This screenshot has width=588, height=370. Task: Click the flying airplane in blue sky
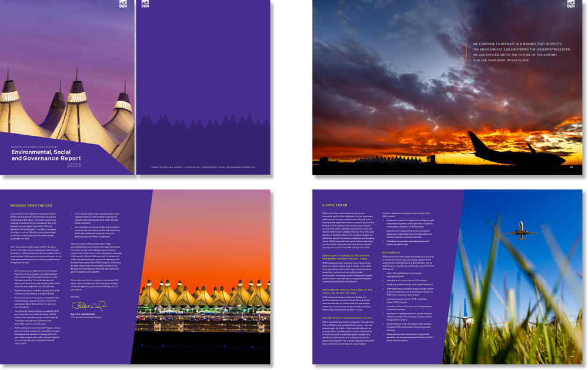click(521, 231)
